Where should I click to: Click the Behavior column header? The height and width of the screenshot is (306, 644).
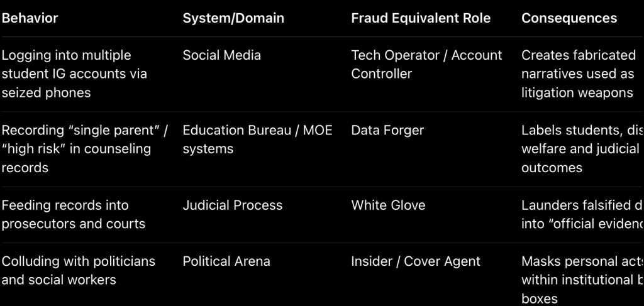[30, 18]
